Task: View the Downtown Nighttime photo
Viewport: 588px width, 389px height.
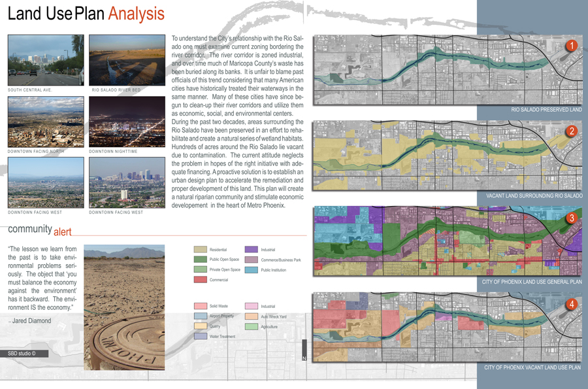Action: [x=127, y=122]
